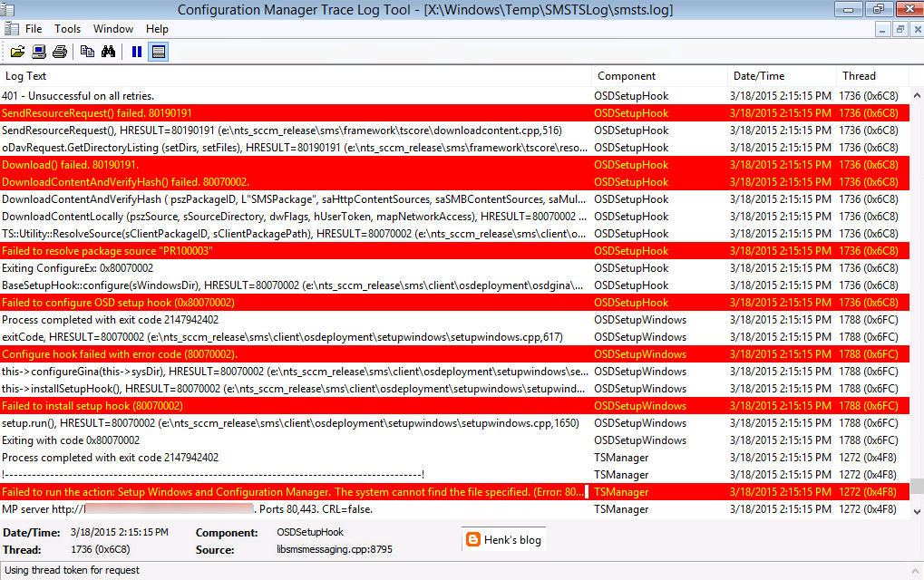Viewport: 924px width, 580px height.
Task: Click the Find binoculars toolbar icon
Action: [x=108, y=52]
